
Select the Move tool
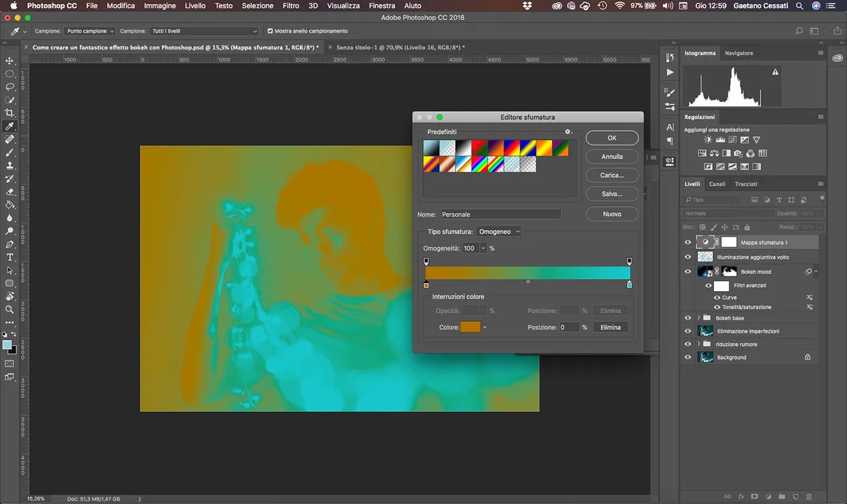(10, 61)
